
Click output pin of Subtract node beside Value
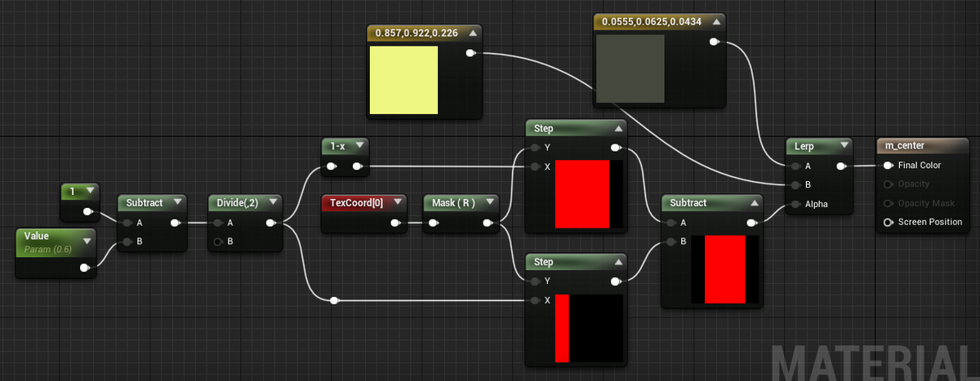(x=176, y=222)
